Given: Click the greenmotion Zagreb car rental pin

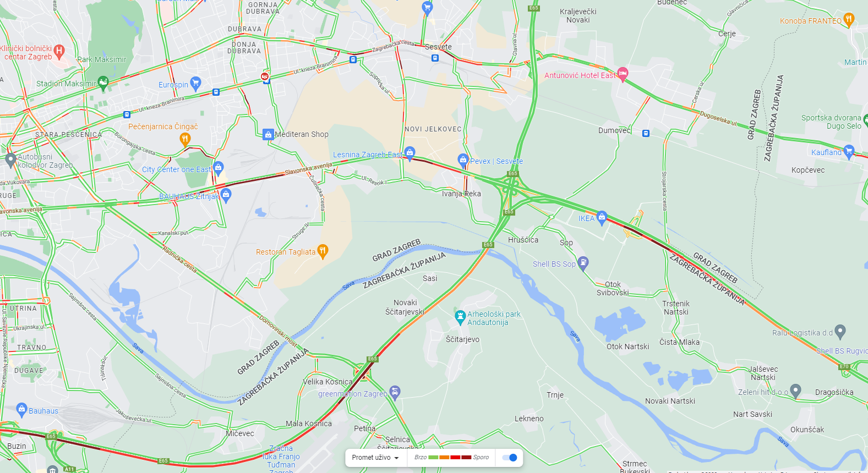Looking at the screenshot, I should point(395,392).
